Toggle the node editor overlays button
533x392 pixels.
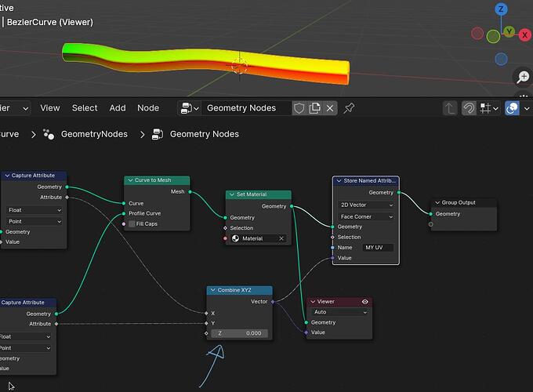pyautogui.click(x=512, y=108)
